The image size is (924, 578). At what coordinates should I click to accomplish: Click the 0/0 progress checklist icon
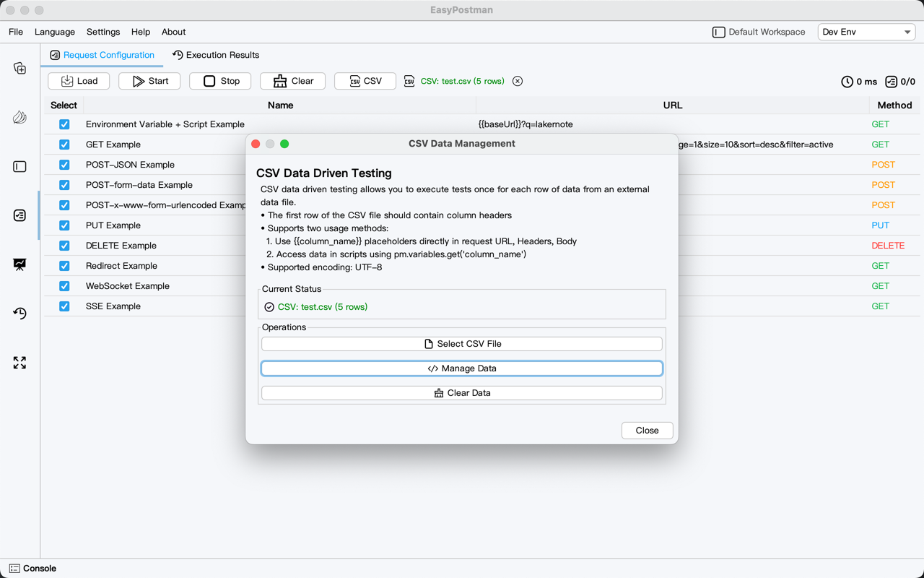(892, 82)
